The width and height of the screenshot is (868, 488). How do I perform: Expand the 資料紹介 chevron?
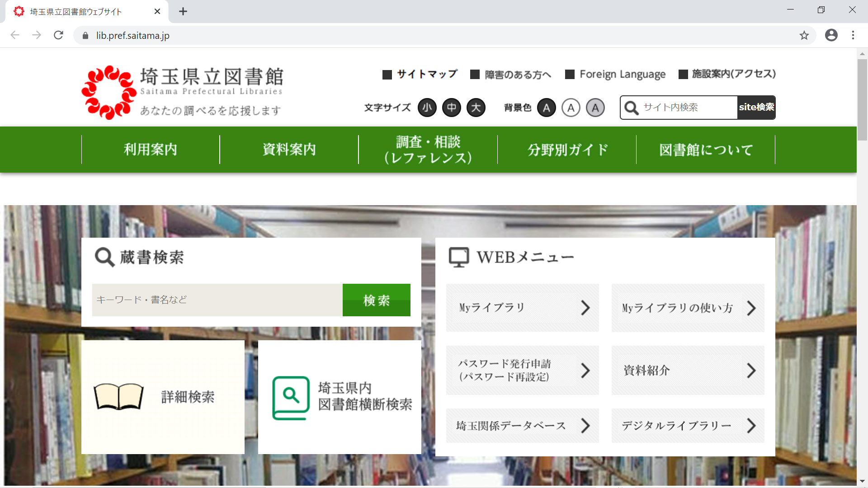(x=751, y=371)
